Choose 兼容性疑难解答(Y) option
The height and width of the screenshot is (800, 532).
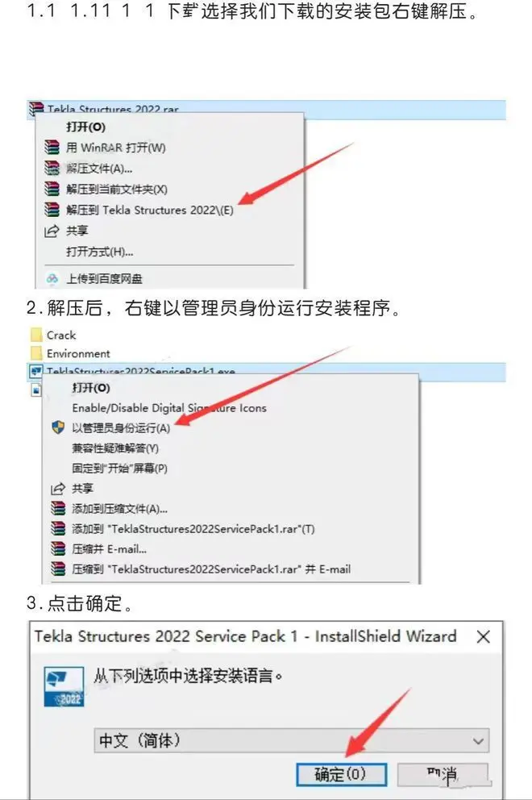pos(115,448)
